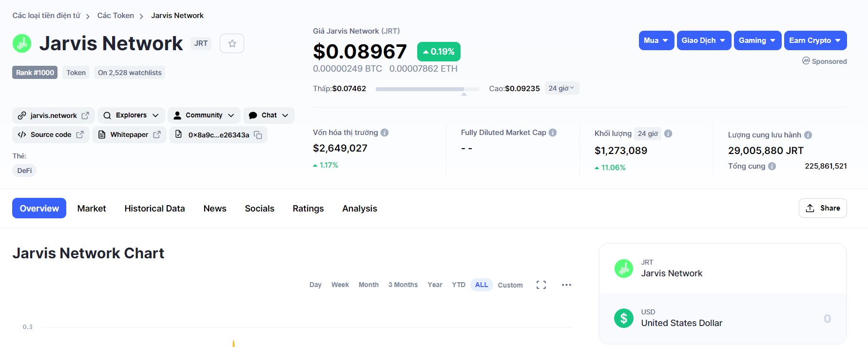Screen dimensions: 868x347
Task: Click the $0.08967 price value
Action: [360, 52]
